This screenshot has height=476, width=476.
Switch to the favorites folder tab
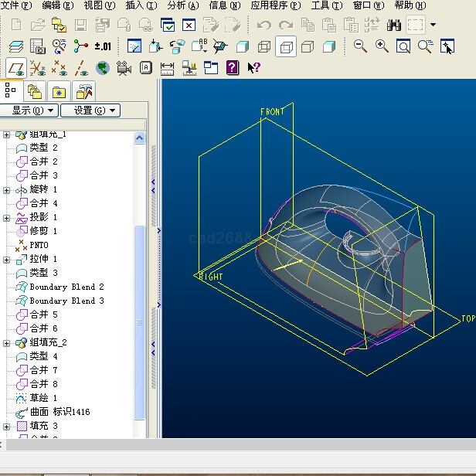pyautogui.click(x=59, y=91)
